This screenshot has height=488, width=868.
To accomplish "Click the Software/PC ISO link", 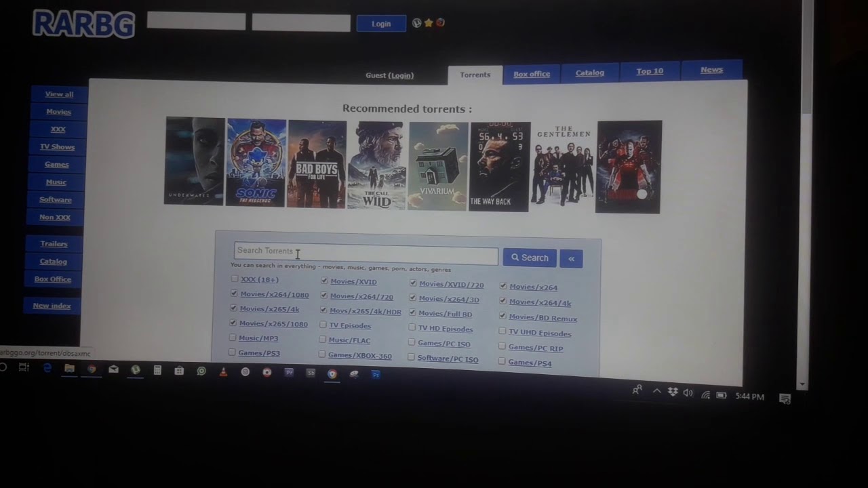I will pos(448,359).
